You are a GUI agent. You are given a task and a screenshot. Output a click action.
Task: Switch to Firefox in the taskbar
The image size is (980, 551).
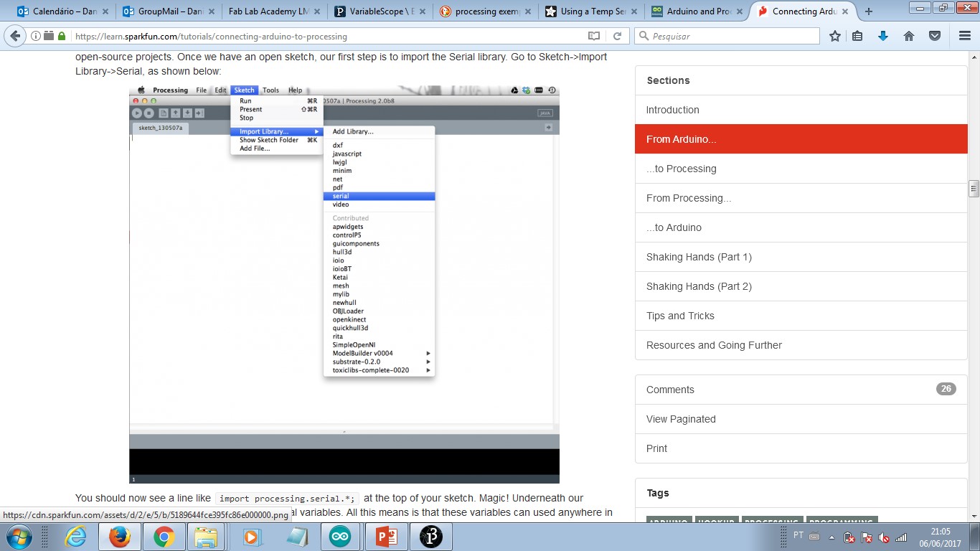point(119,537)
